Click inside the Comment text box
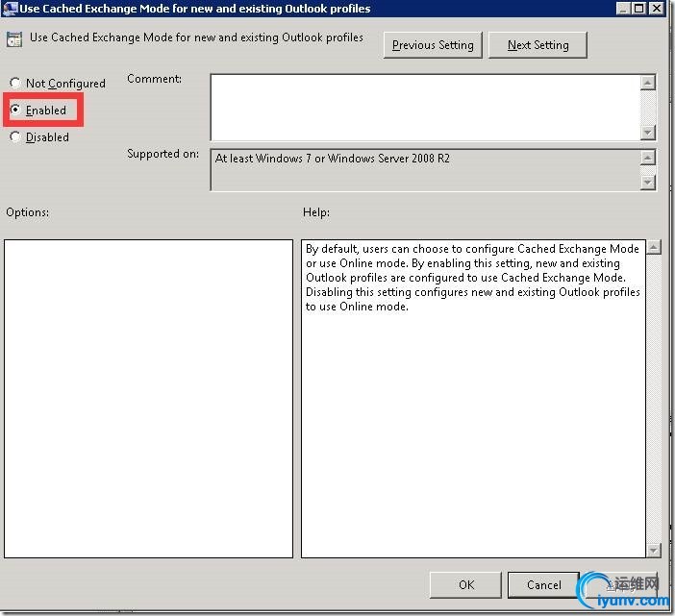This screenshot has height=616, width=675. [x=425, y=107]
